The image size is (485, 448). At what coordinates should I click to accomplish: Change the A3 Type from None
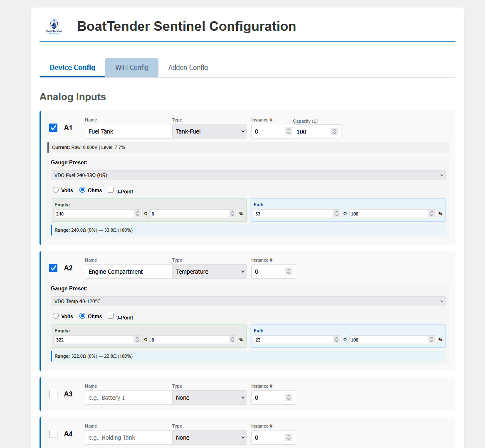click(x=210, y=397)
